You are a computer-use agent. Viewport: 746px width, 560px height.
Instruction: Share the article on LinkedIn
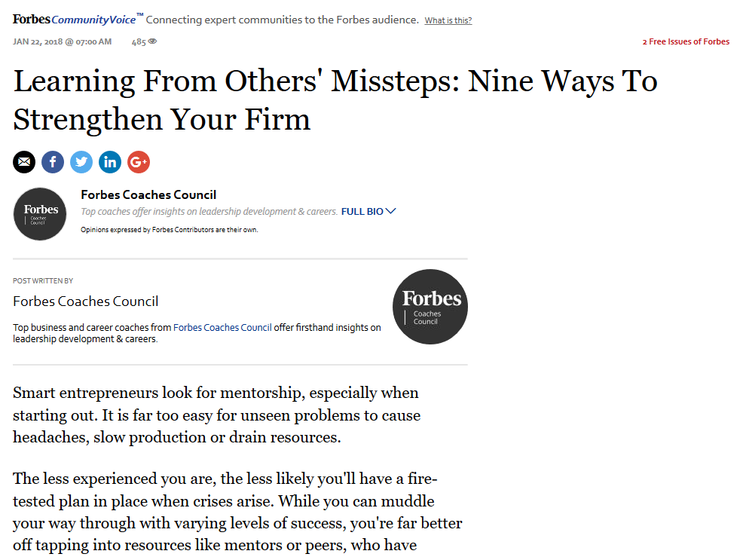(110, 162)
